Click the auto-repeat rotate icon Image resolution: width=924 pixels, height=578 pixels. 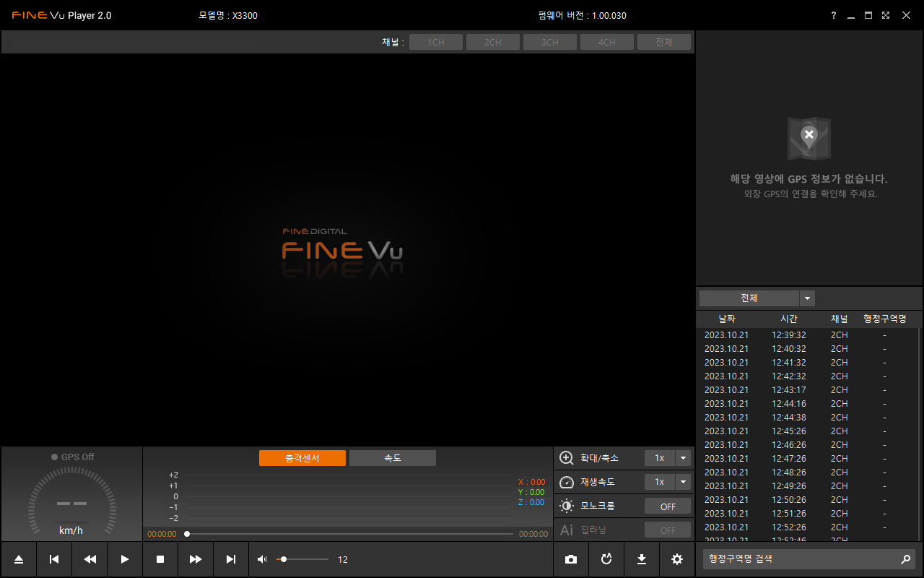click(606, 559)
